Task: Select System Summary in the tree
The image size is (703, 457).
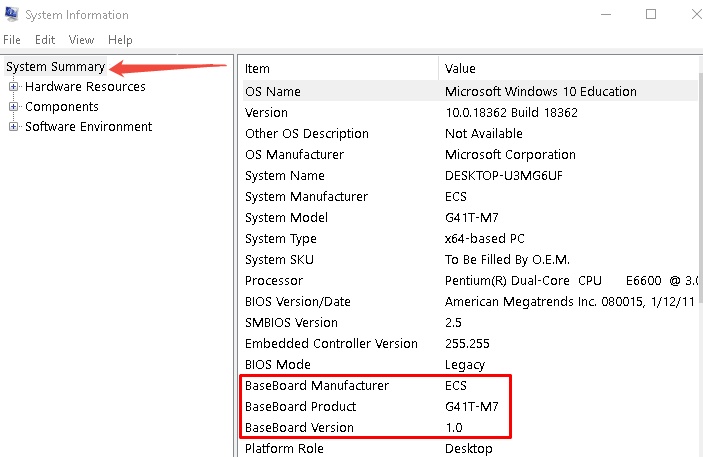Action: point(56,67)
